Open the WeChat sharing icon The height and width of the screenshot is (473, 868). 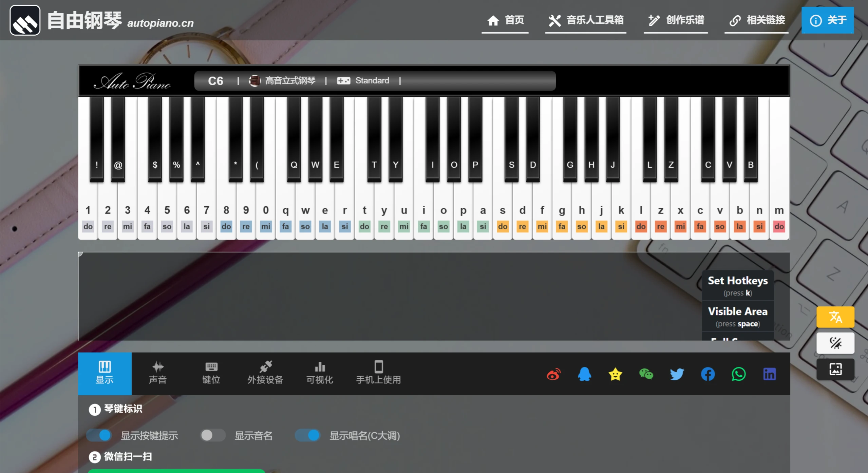[646, 374]
